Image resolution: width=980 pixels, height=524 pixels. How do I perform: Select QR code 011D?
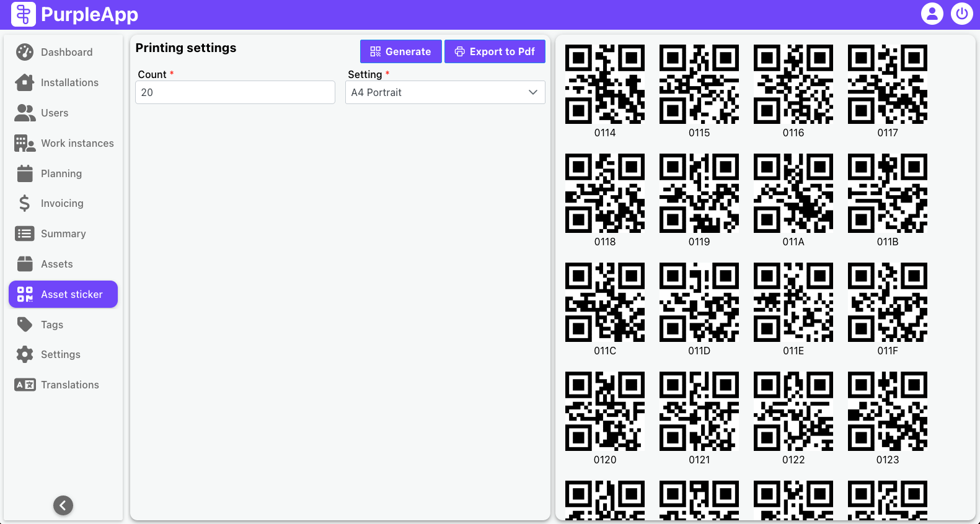pos(699,302)
